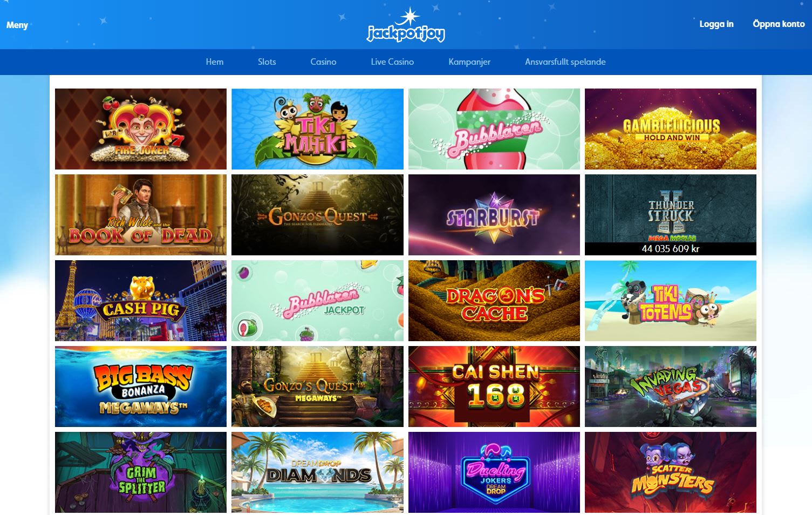Click the Jackpotjoy logo
812x515 pixels.
coord(406,25)
